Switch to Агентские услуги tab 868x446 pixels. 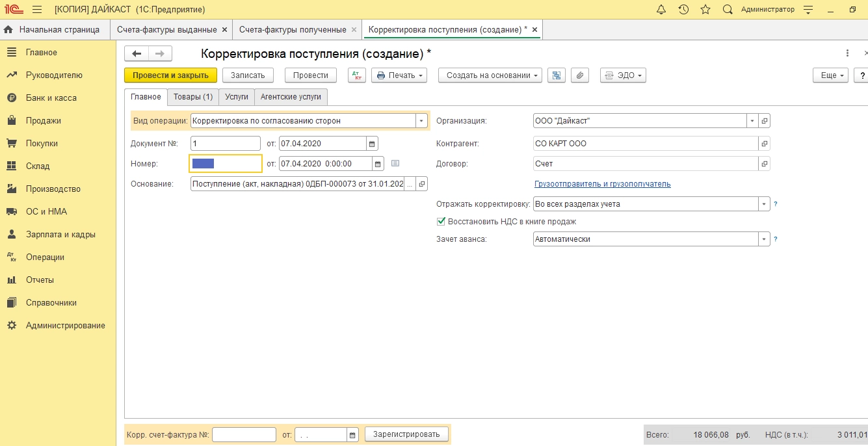click(x=291, y=97)
